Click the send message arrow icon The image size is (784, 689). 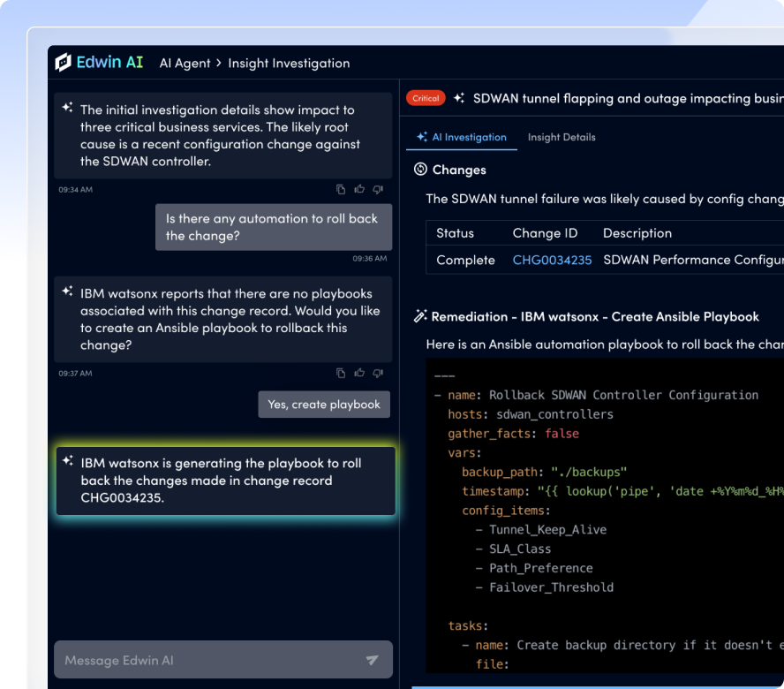[x=372, y=660]
